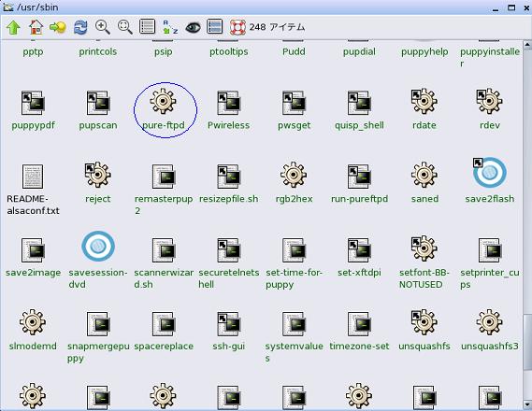Go up to the parent directory
This screenshot has height=411, width=532.
(x=13, y=27)
